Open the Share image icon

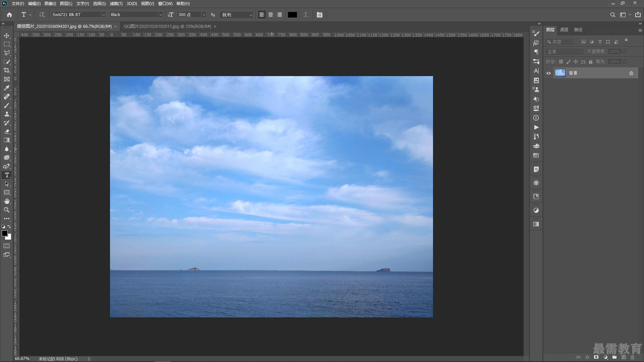(x=638, y=15)
